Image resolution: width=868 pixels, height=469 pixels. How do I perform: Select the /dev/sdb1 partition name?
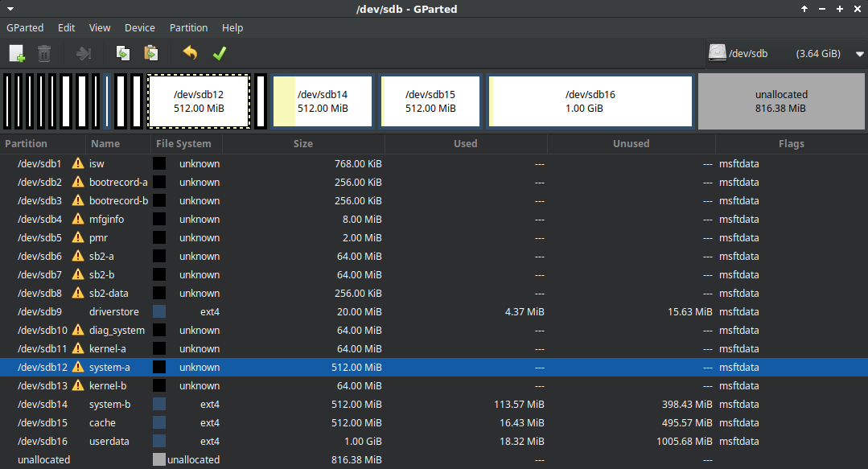click(39, 164)
